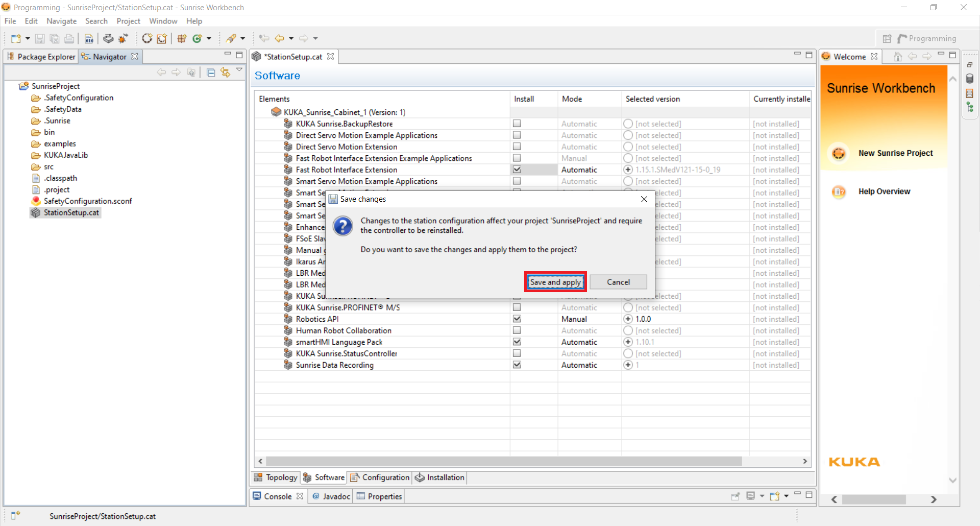Open the dropdown arrow beside New icon
The image size is (980, 526).
point(28,38)
